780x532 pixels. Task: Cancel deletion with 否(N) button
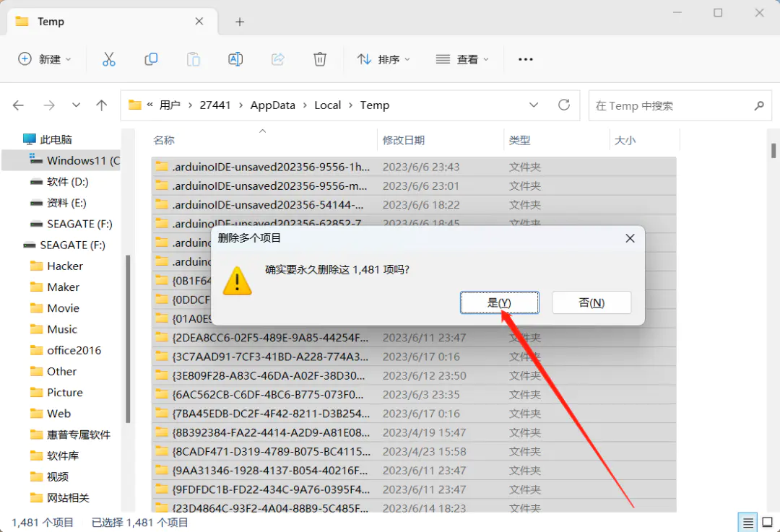click(591, 302)
